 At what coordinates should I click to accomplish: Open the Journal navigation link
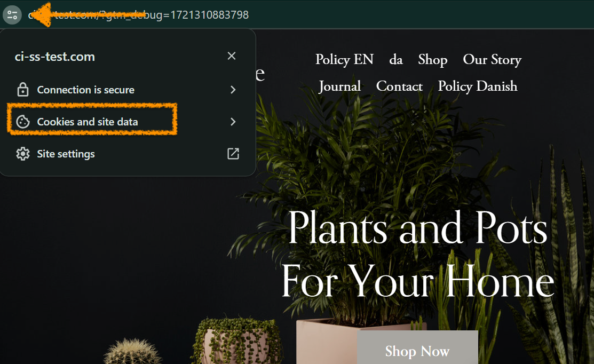(x=339, y=86)
